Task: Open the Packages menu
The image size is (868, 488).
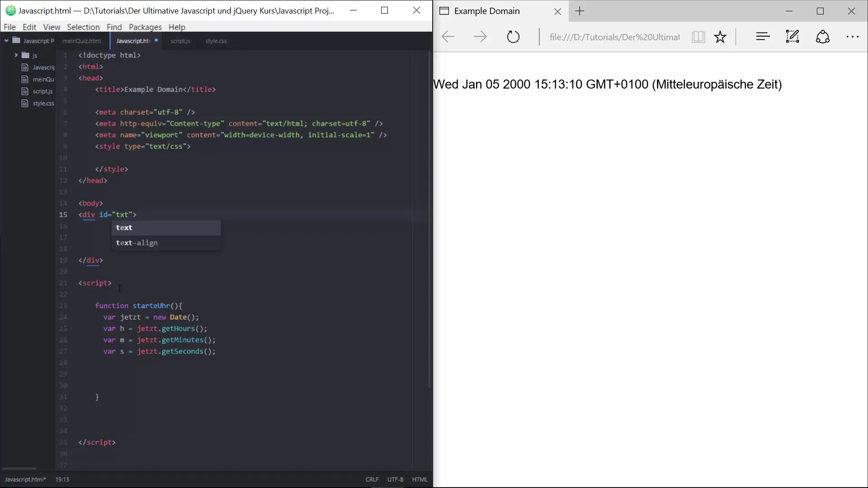Action: click(x=145, y=27)
